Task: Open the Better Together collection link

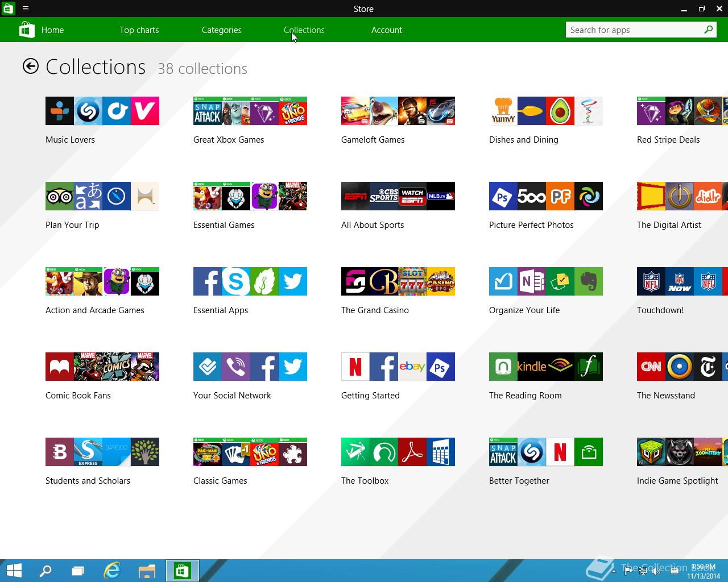Action: [x=519, y=481]
